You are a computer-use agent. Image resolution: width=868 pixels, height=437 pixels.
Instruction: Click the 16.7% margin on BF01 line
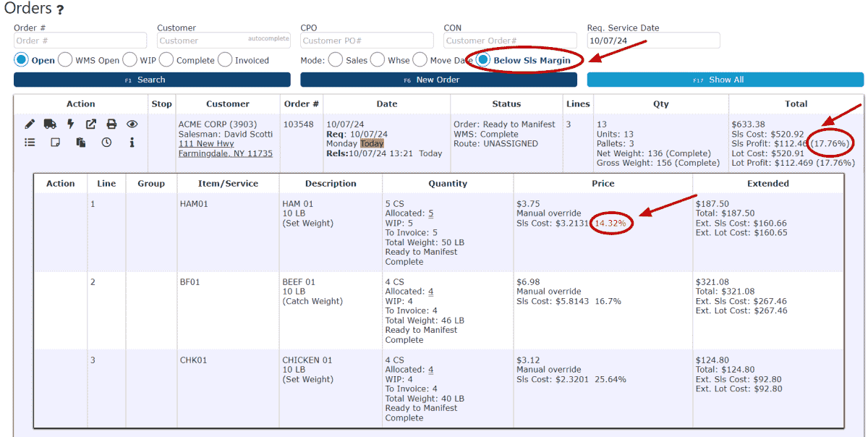click(608, 301)
